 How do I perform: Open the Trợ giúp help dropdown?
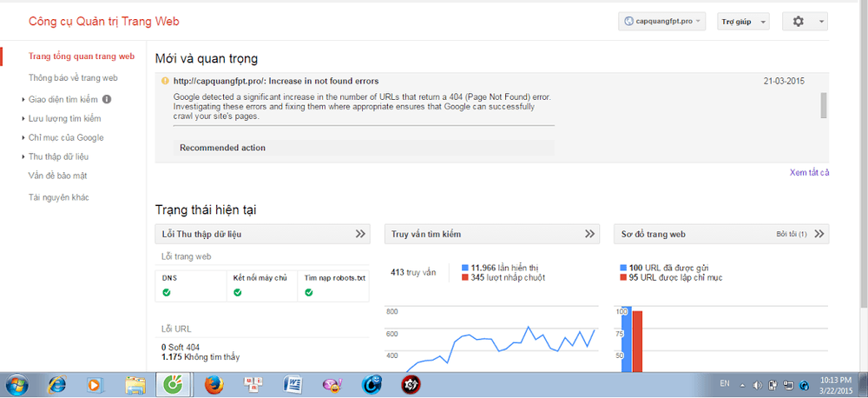click(744, 22)
